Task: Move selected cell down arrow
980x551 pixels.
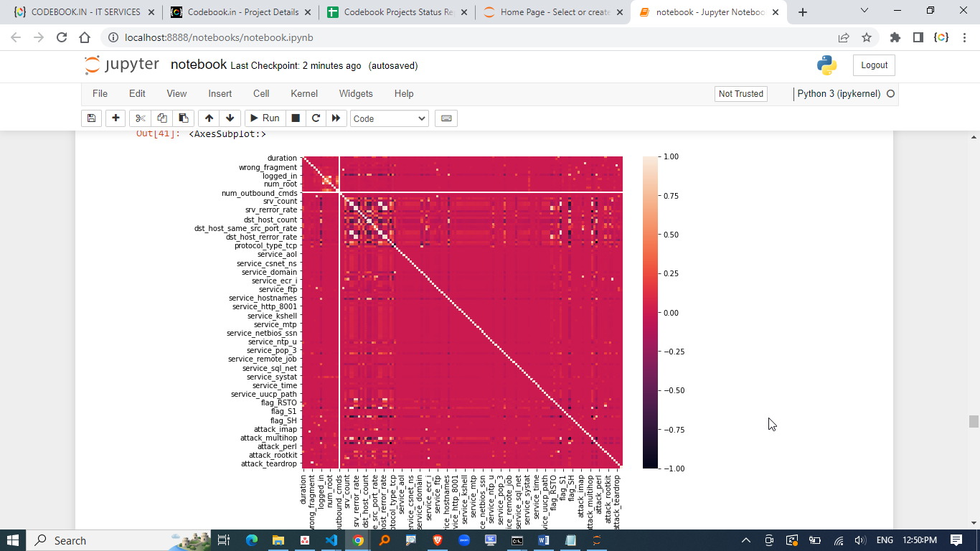Action: pos(230,118)
